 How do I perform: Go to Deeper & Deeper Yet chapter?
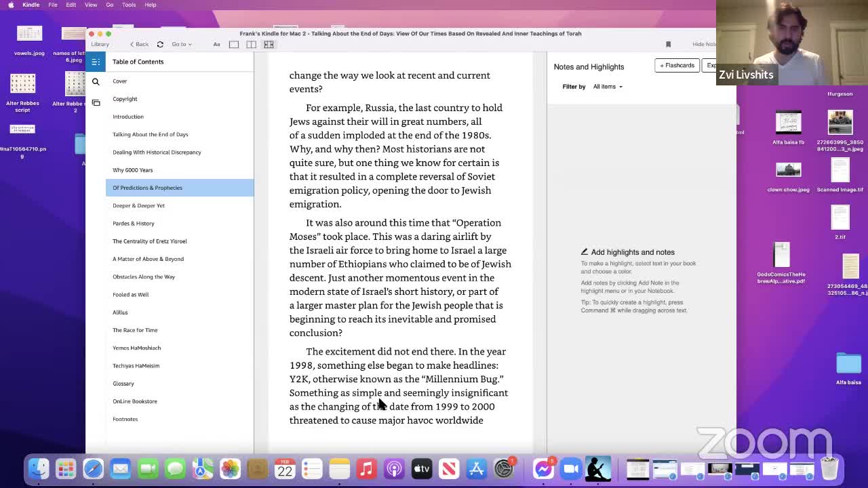point(138,205)
